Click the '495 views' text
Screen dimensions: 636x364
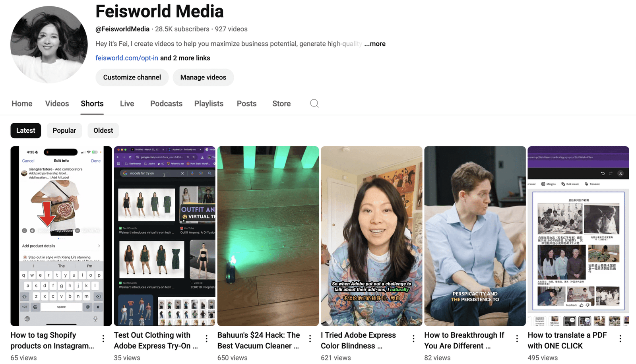coord(543,358)
